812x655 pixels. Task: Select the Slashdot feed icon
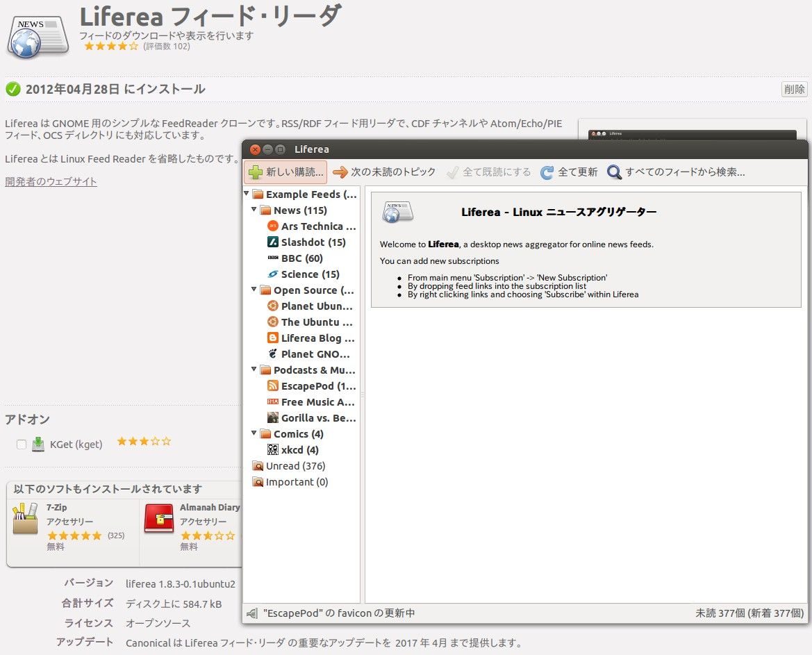(273, 242)
